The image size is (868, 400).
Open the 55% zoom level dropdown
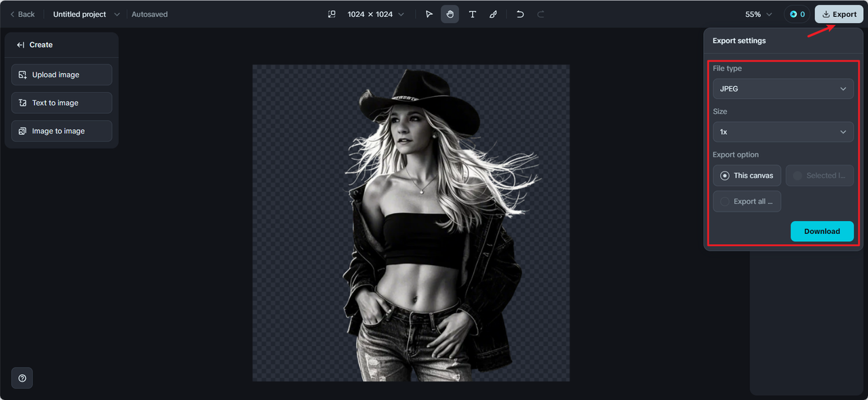pos(759,14)
